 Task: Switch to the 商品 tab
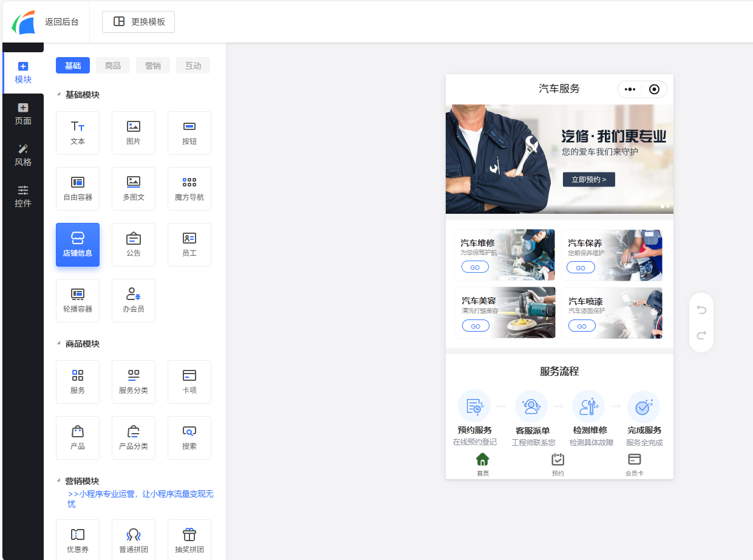click(x=113, y=66)
